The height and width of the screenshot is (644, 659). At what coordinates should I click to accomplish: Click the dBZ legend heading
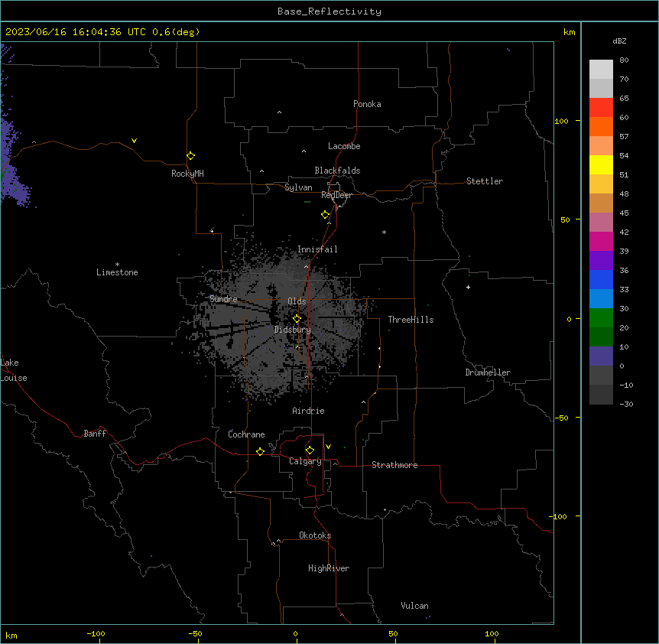click(x=619, y=41)
